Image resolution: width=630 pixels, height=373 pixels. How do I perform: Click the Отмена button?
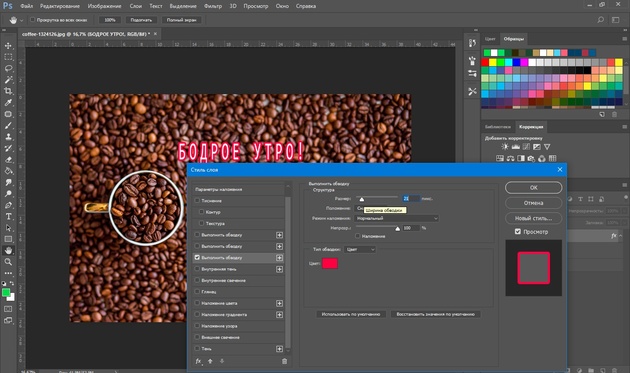click(x=534, y=203)
